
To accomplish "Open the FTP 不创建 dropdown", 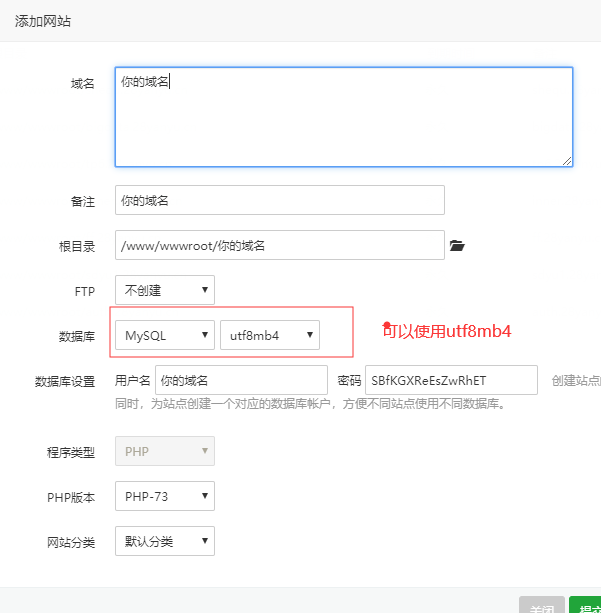I will pos(165,290).
